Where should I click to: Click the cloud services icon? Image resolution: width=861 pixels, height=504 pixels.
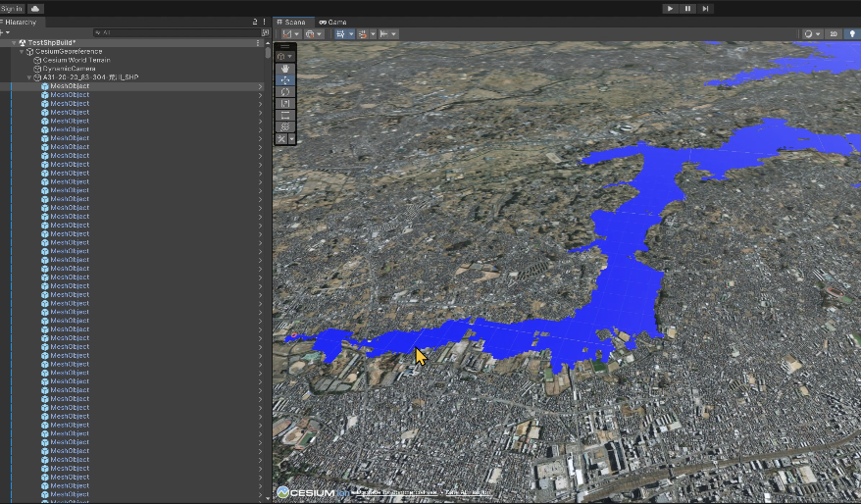point(36,8)
